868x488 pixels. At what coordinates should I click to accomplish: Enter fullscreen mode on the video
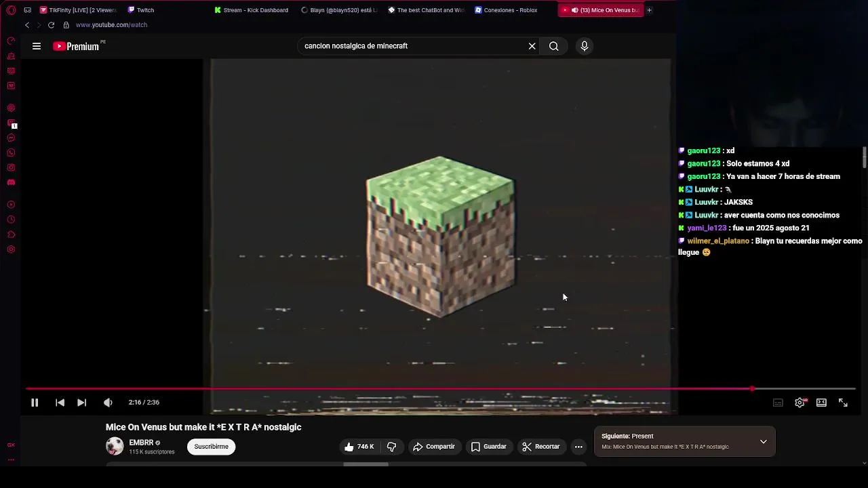point(843,403)
